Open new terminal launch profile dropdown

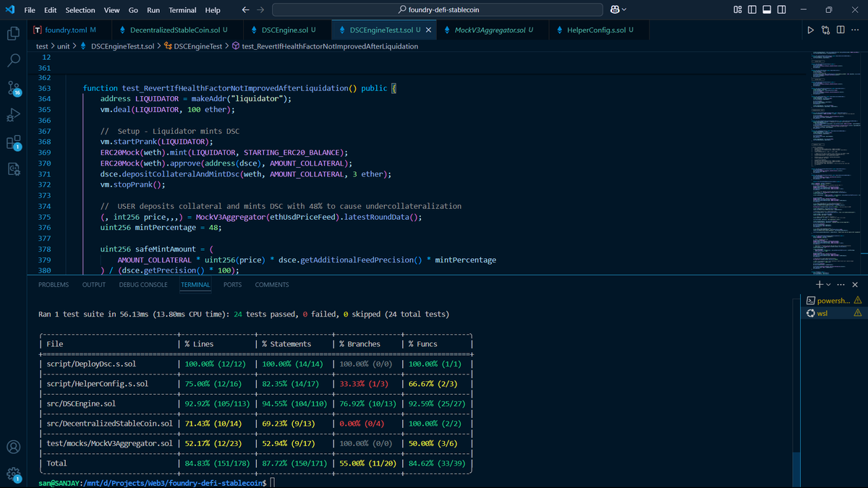(828, 285)
